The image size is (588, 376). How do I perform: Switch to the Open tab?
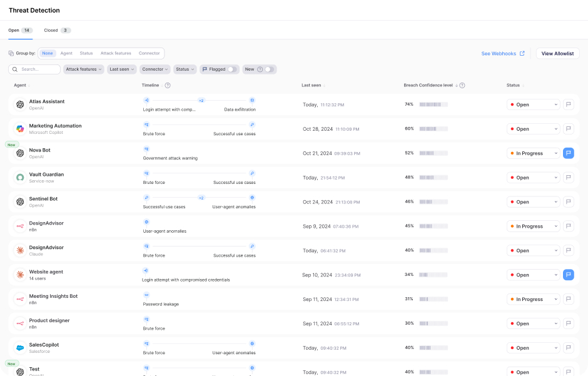coord(21,31)
